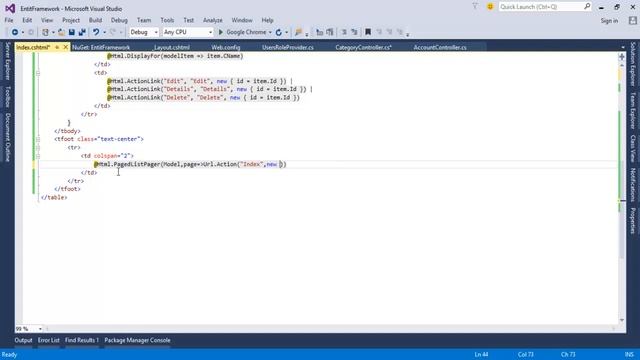Open the Tools menu
Screen dimensions: 640x360
click(x=167, y=20)
